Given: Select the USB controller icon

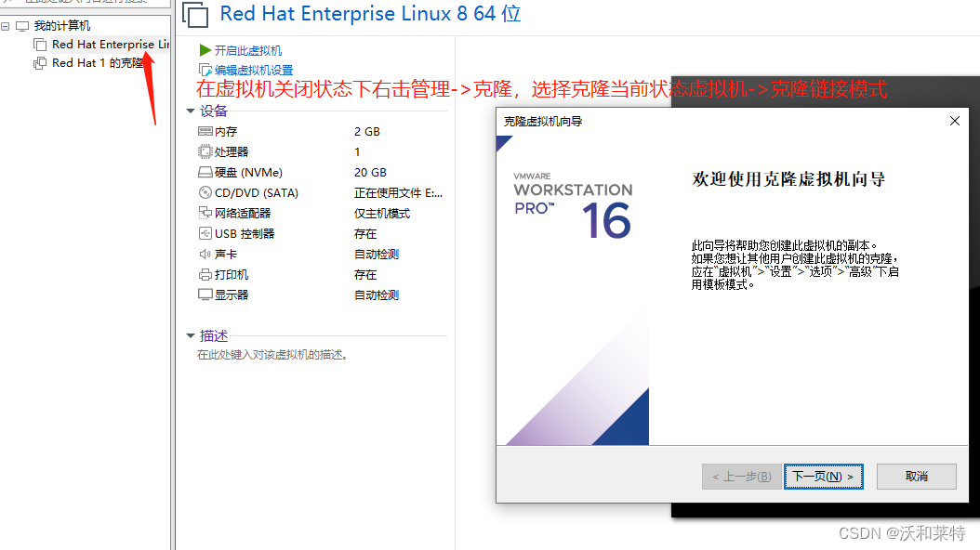Looking at the screenshot, I should click(x=205, y=233).
